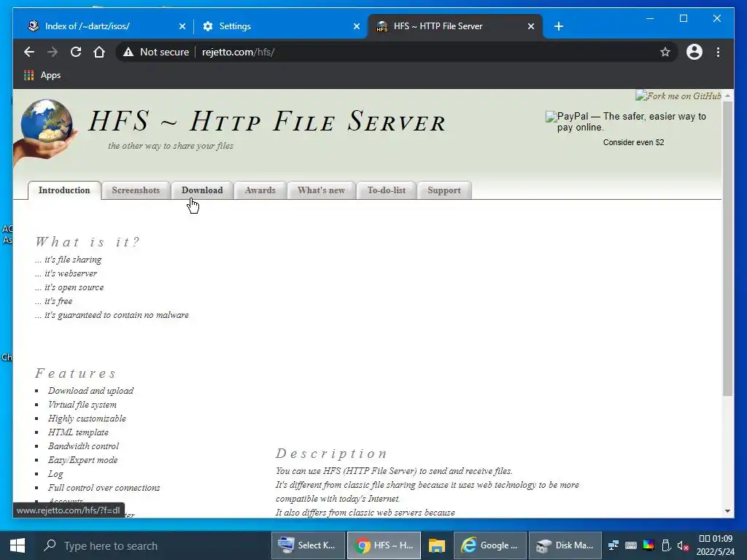Viewport: 747px width, 560px height.
Task: Click the keyboard tray icon
Action: (631, 545)
